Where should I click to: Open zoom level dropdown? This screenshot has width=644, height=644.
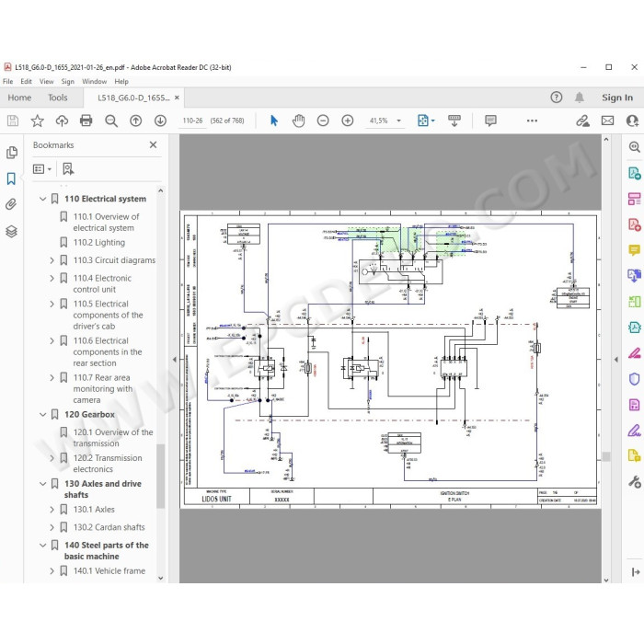(398, 121)
